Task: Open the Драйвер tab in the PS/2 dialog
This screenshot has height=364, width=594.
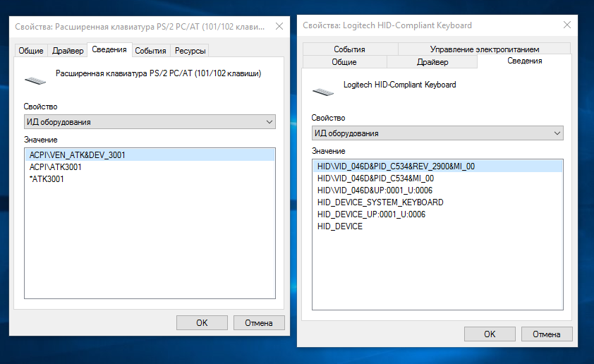Action: click(67, 51)
